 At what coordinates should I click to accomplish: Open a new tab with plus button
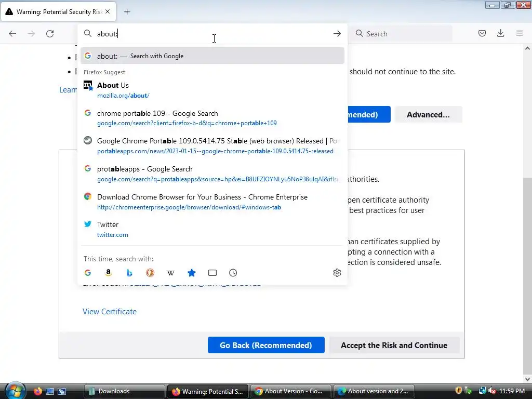click(127, 12)
